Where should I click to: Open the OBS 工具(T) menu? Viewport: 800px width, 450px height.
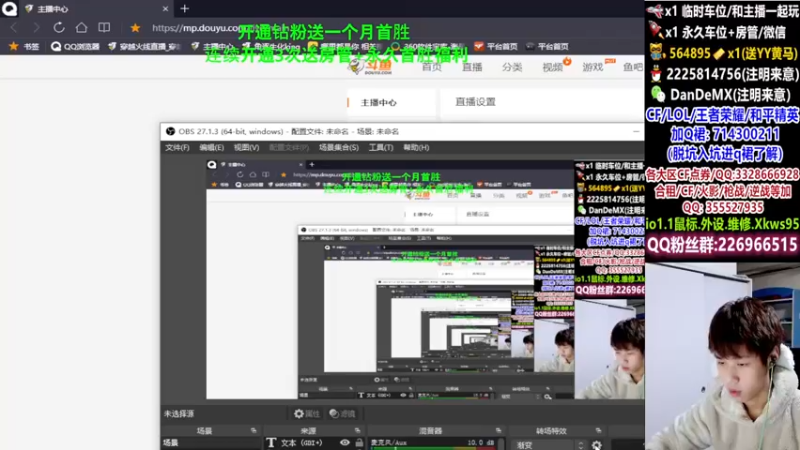coord(381,147)
